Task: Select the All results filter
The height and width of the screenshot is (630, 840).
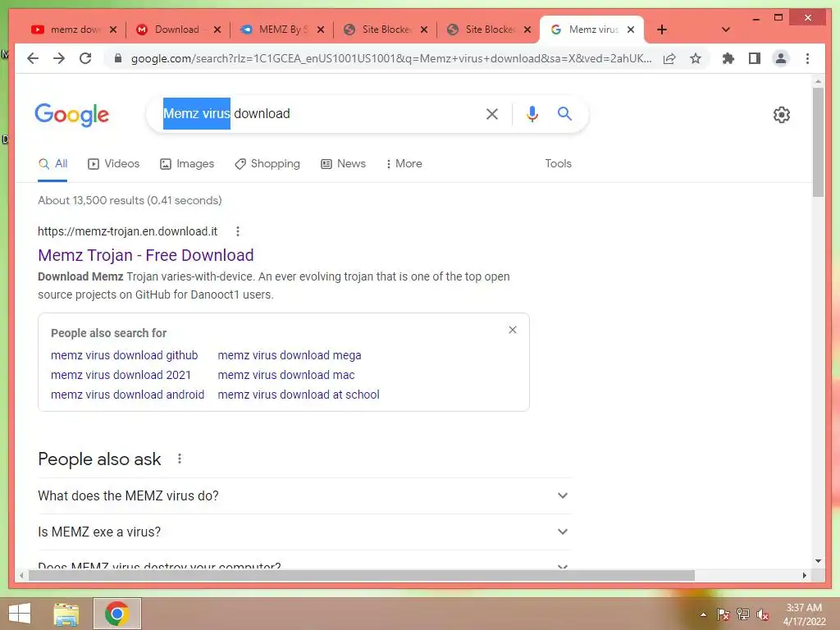Action: 52,163
